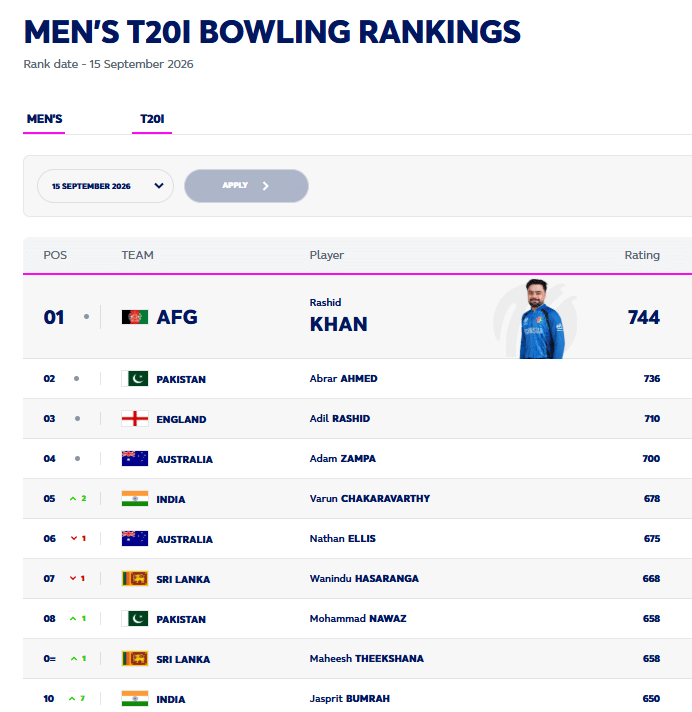This screenshot has height=712, width=692.
Task: Click Australia flag in Adam Zampa row
Action: 135,459
